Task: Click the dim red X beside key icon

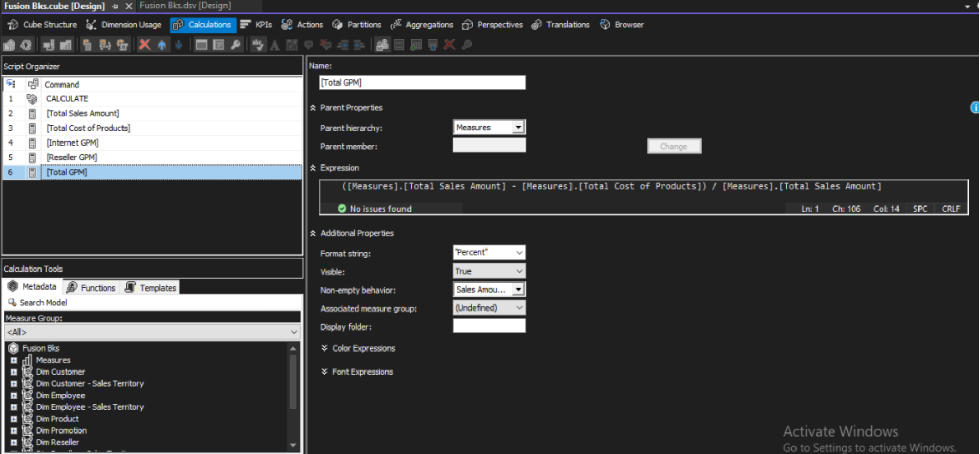Action: click(x=450, y=45)
